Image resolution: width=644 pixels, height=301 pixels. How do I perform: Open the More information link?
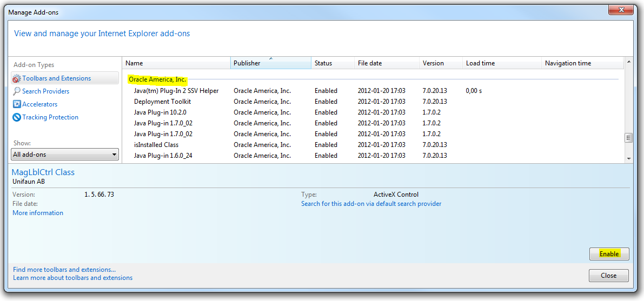tap(38, 213)
